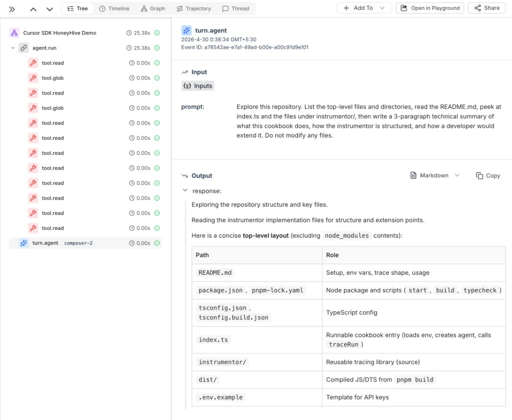Image resolution: width=512 pixels, height=420 pixels.
Task: Click the traceRun code label
Action: tap(343, 344)
